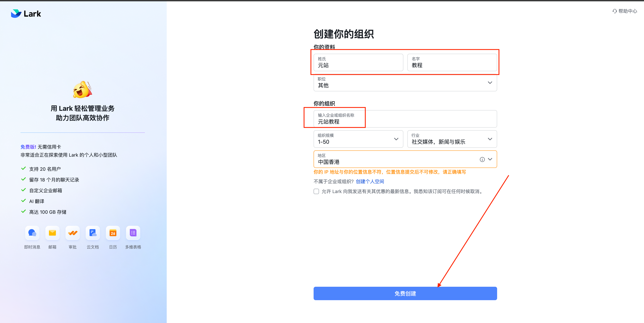Focus the 姓氏 surname input field
Image resolution: width=644 pixels, height=323 pixels.
pyautogui.click(x=358, y=62)
